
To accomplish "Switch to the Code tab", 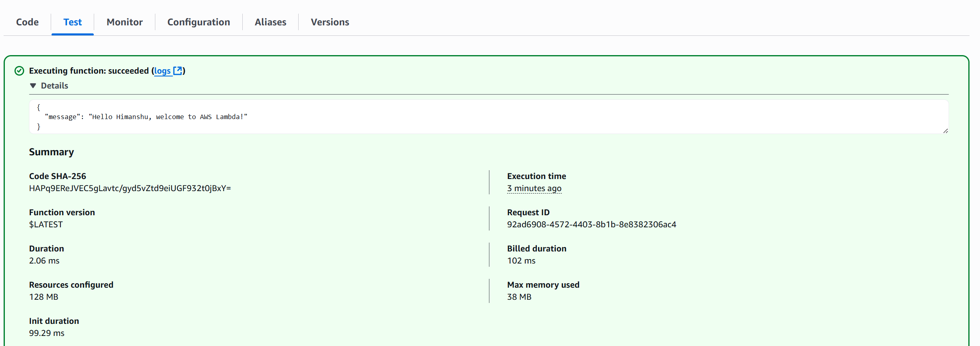I will tap(27, 22).
